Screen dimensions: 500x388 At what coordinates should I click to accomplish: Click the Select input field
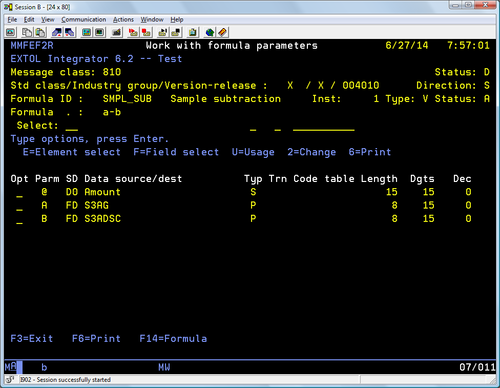[x=72, y=126]
